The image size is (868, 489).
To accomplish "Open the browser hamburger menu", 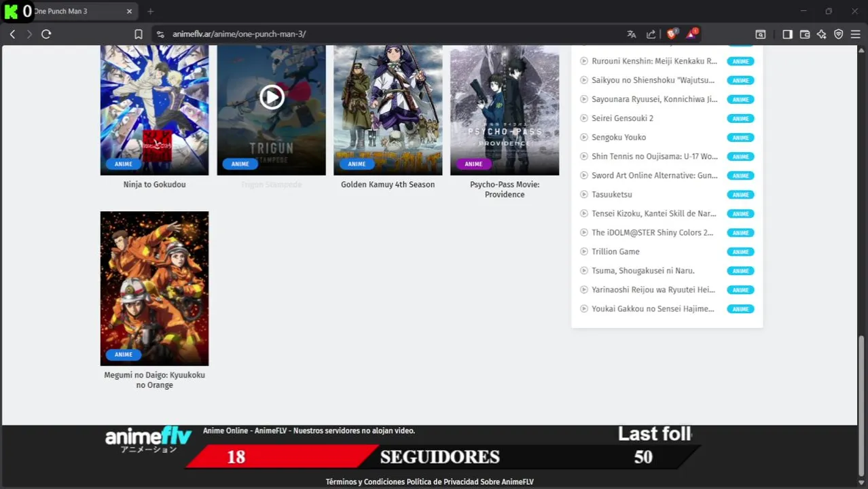I will (856, 34).
